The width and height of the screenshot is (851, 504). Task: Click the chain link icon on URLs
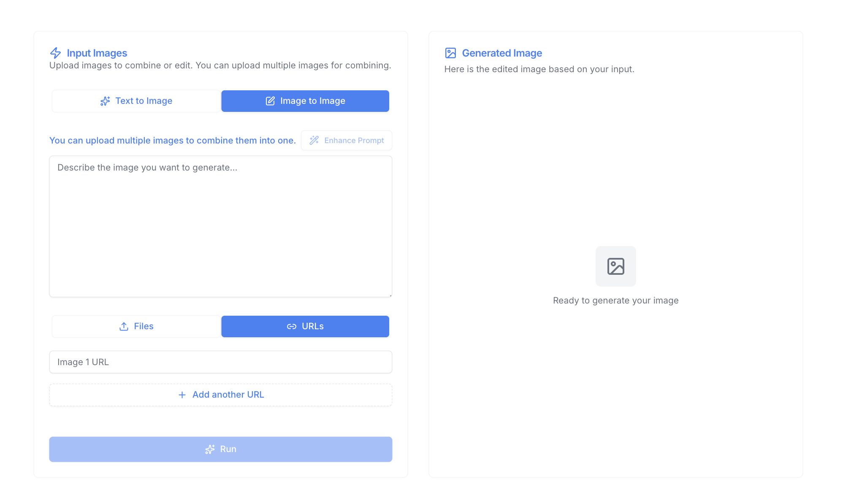pyautogui.click(x=292, y=326)
